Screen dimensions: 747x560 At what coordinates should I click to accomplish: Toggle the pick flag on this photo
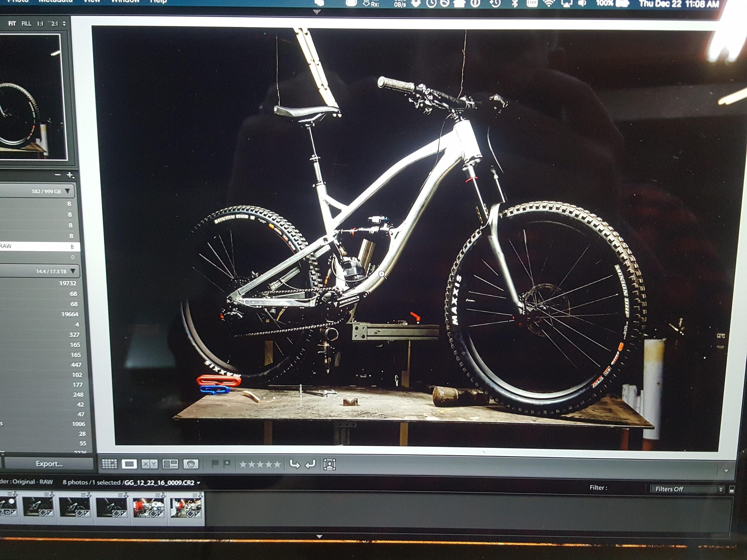(x=217, y=464)
